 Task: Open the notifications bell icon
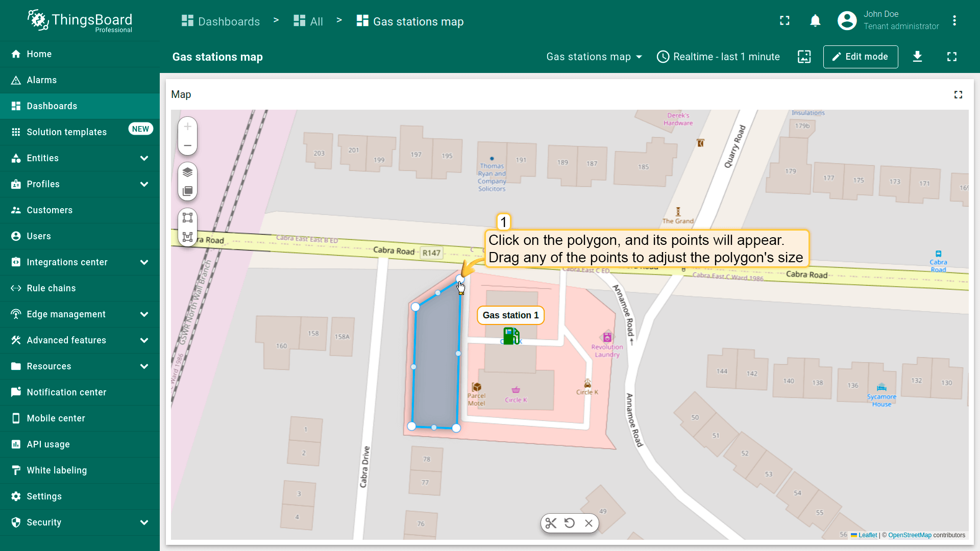point(815,21)
